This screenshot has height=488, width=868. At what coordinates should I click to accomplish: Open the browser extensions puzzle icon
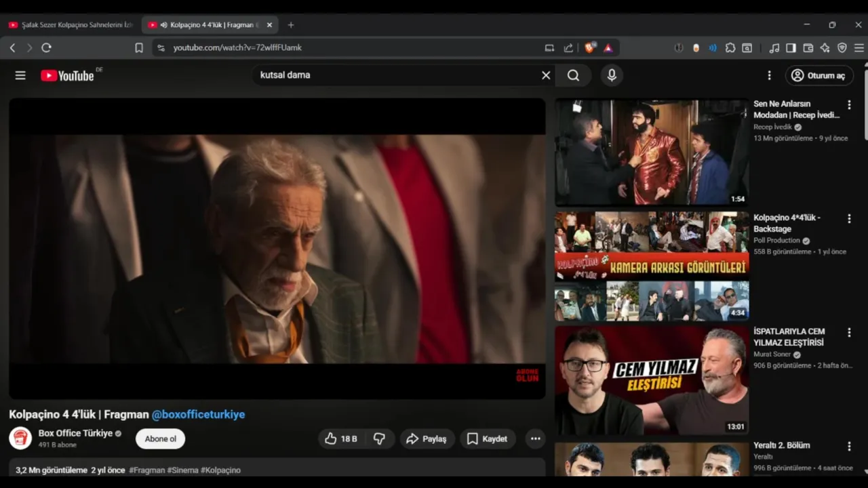click(730, 48)
